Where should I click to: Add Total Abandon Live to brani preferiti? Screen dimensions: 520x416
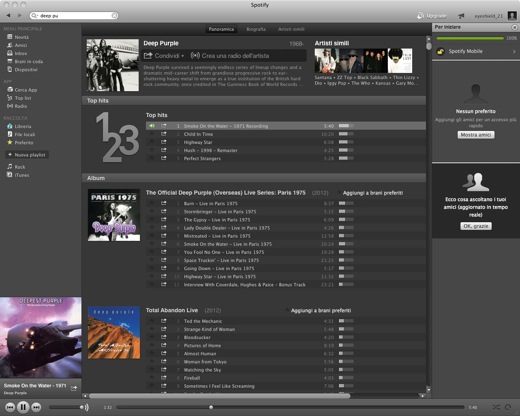[x=321, y=311]
